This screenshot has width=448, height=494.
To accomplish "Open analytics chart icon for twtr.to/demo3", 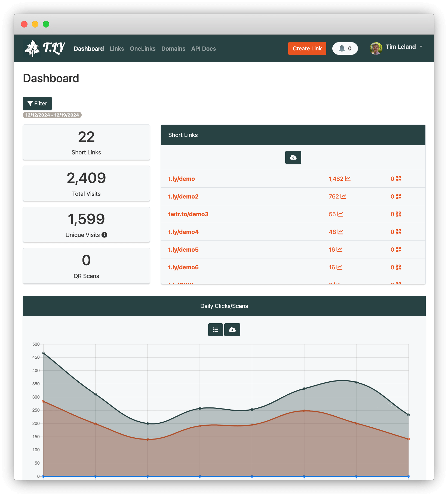I will click(x=340, y=214).
